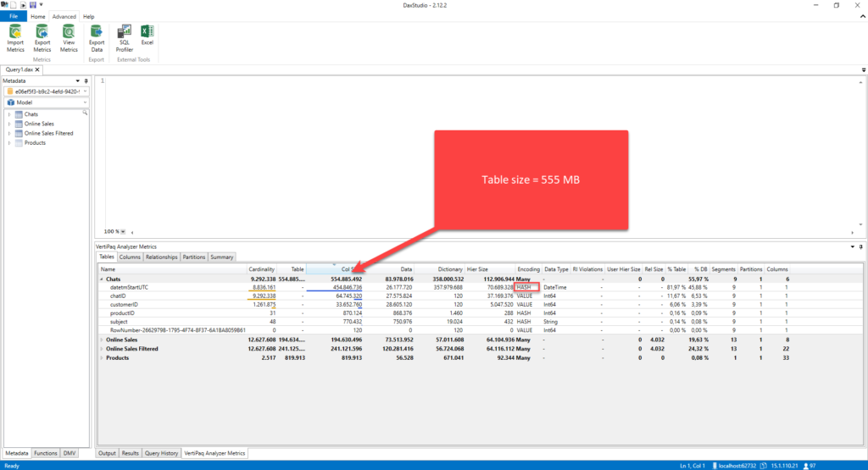This screenshot has width=868, height=470.
Task: Open the Summary metrics tab
Action: pyautogui.click(x=221, y=257)
